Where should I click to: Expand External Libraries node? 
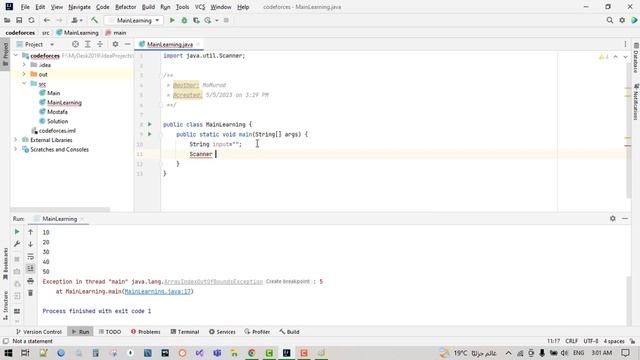coord(16,140)
